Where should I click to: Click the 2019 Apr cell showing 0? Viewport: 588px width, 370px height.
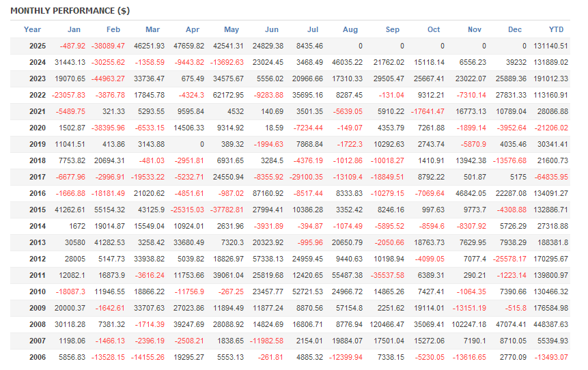tap(201, 144)
